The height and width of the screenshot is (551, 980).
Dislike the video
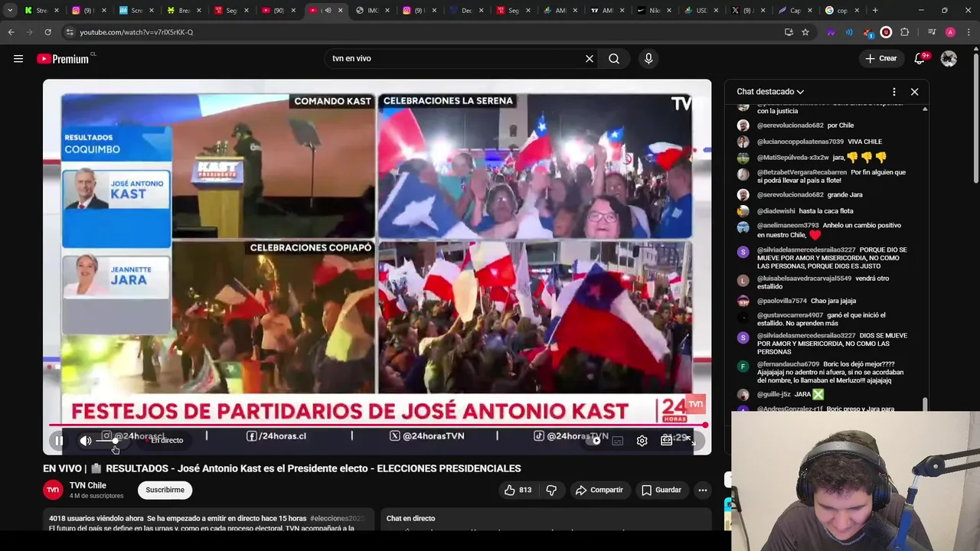point(551,490)
